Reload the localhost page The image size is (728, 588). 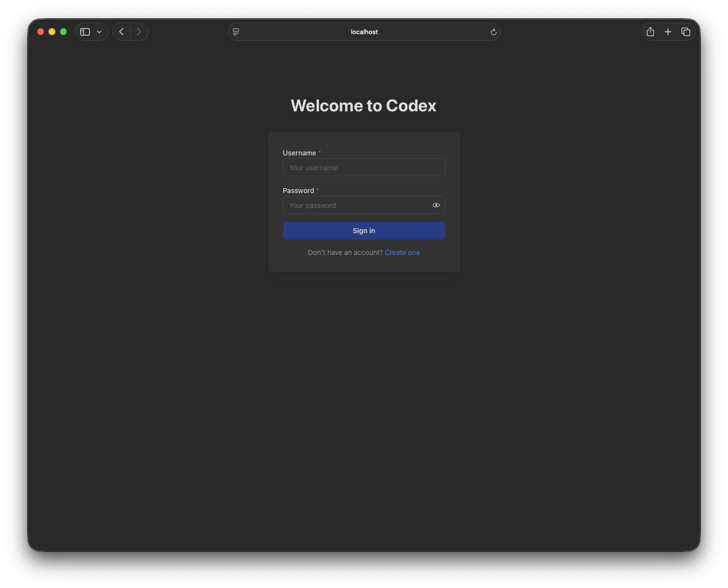pyautogui.click(x=493, y=32)
